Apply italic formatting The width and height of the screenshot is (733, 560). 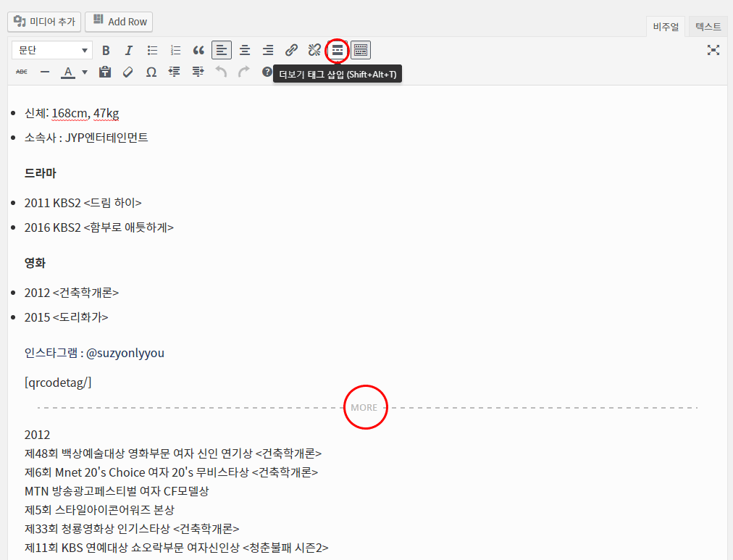(x=129, y=50)
